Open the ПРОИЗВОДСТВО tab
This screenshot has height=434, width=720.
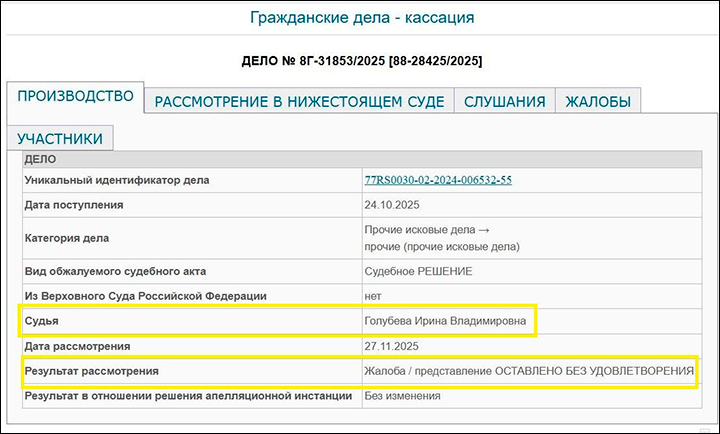pos(75,96)
